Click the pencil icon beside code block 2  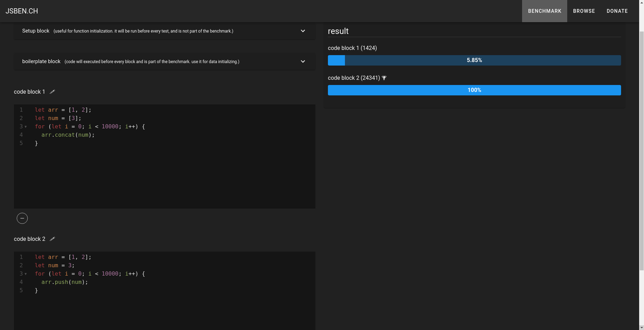point(52,239)
